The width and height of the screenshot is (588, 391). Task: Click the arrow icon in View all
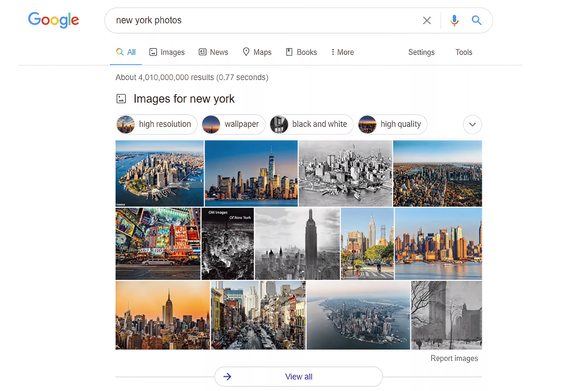(x=227, y=376)
